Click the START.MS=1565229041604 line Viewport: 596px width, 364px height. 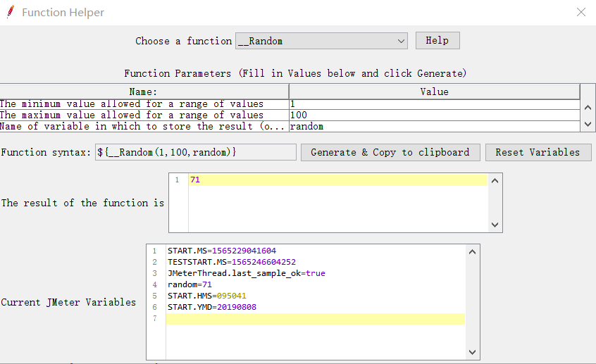coord(222,251)
